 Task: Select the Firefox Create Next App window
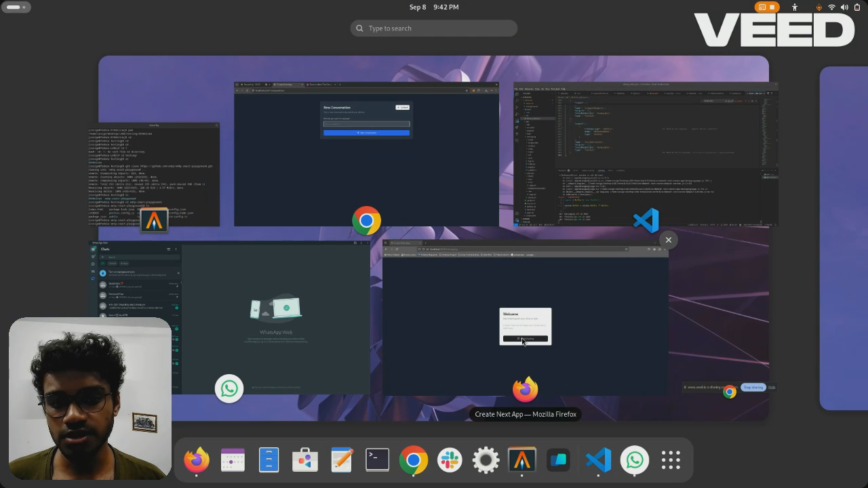[x=526, y=317]
